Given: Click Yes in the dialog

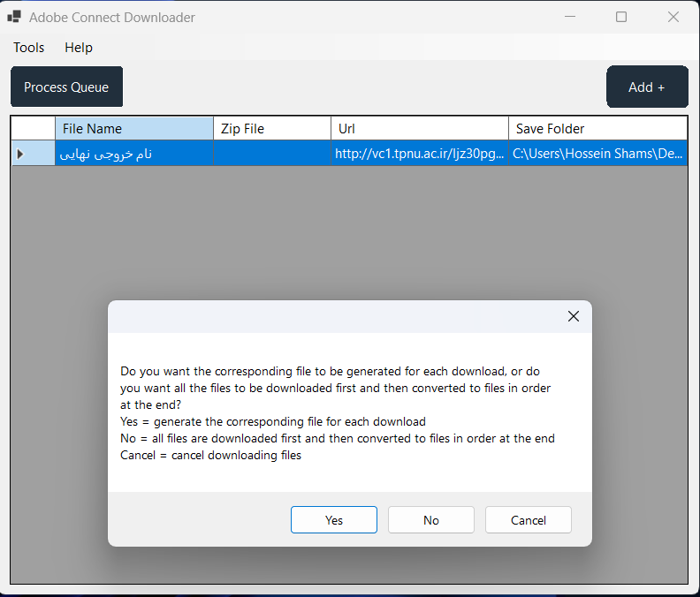Looking at the screenshot, I should pyautogui.click(x=334, y=520).
